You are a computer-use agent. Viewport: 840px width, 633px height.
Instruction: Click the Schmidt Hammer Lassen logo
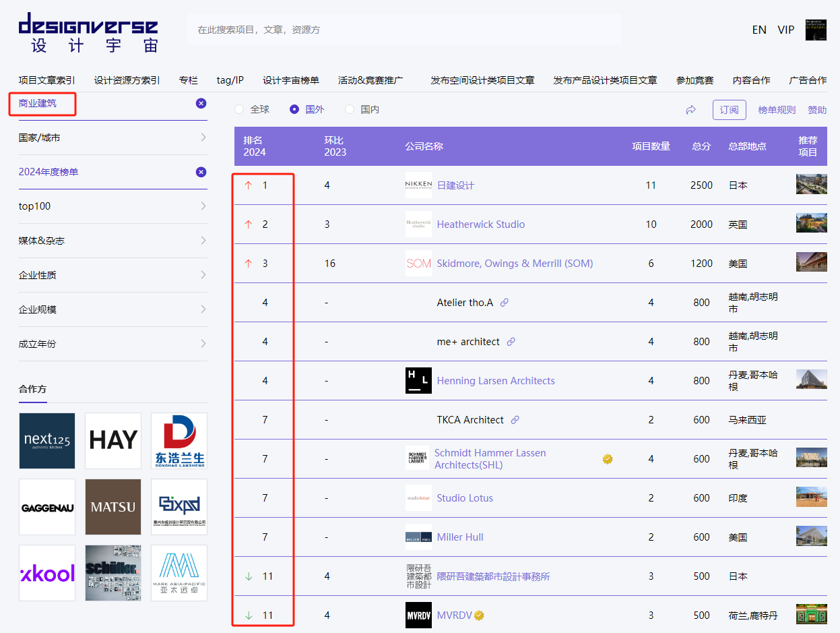point(417,458)
